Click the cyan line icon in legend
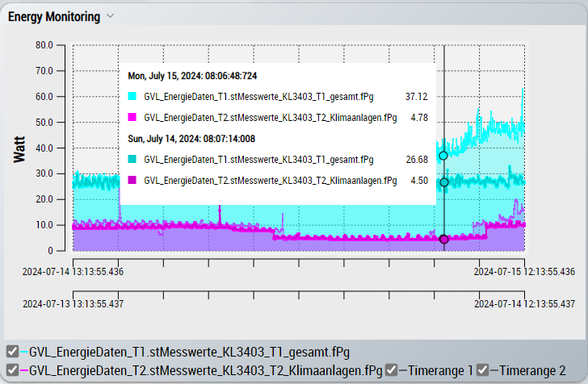Image resolution: width=588 pixels, height=384 pixels. point(24,351)
